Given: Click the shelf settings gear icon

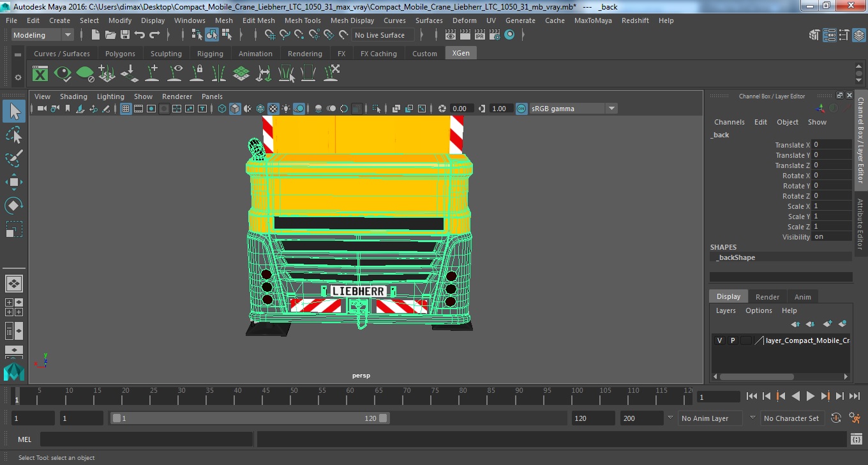Looking at the screenshot, I should pos(18,77).
